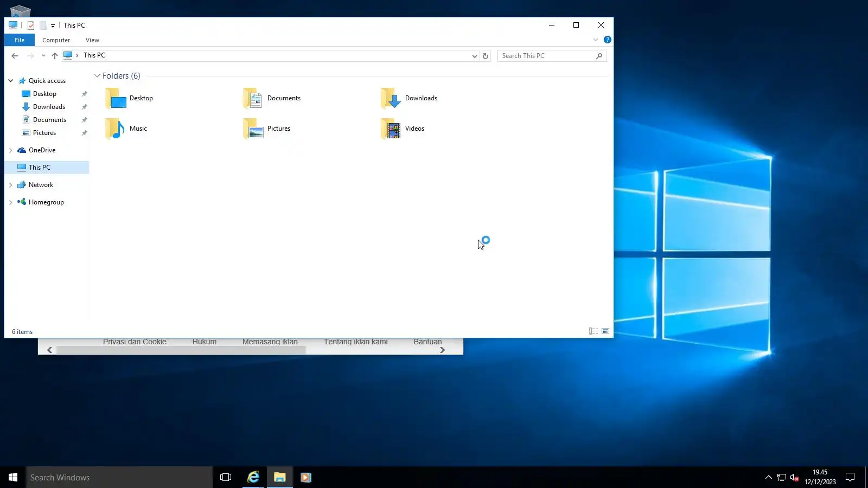The width and height of the screenshot is (868, 488).
Task: Click Bantuan link in background window
Action: (x=427, y=342)
